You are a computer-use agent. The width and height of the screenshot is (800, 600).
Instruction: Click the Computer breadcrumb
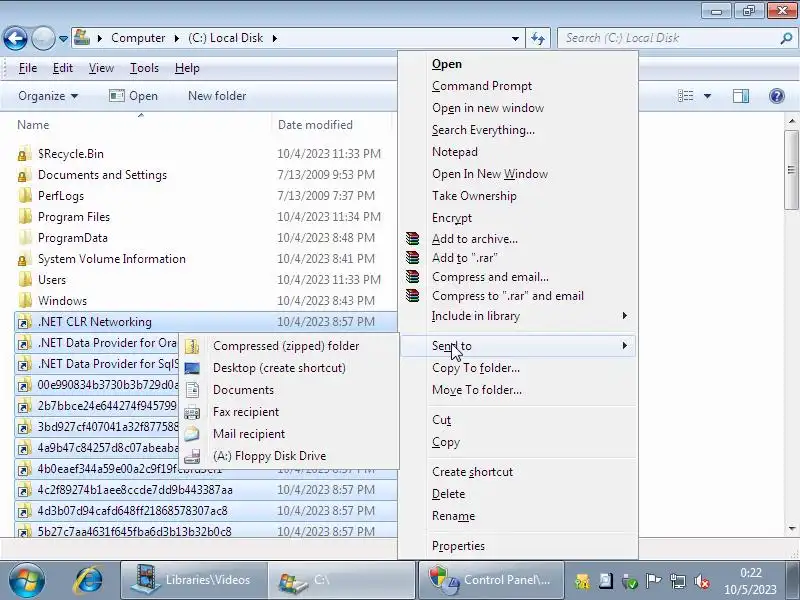pyautogui.click(x=138, y=38)
